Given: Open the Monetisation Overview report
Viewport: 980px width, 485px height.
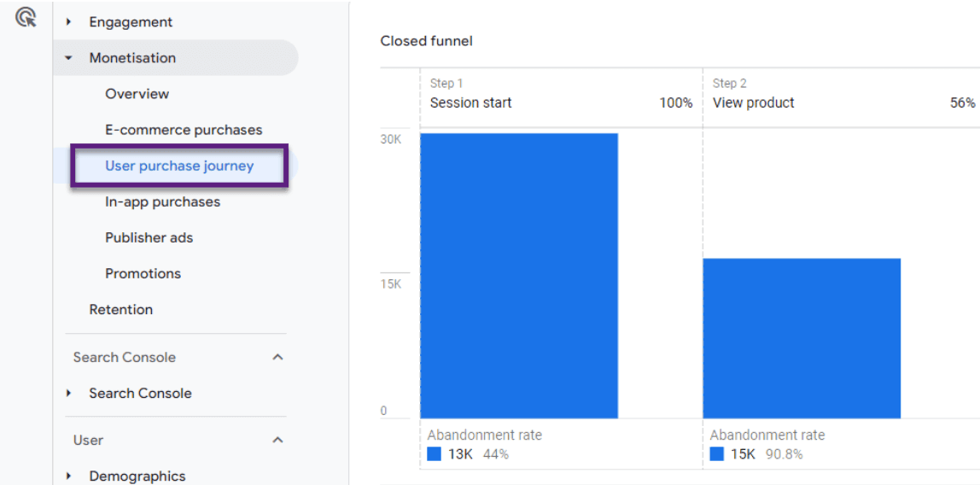Looking at the screenshot, I should [137, 94].
